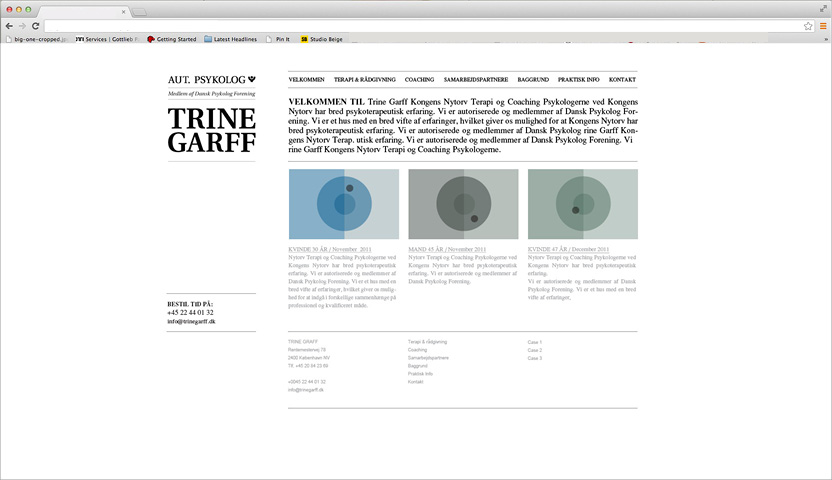Open the Latest Headlines bookmark folder
This screenshot has width=832, height=480.
point(230,39)
